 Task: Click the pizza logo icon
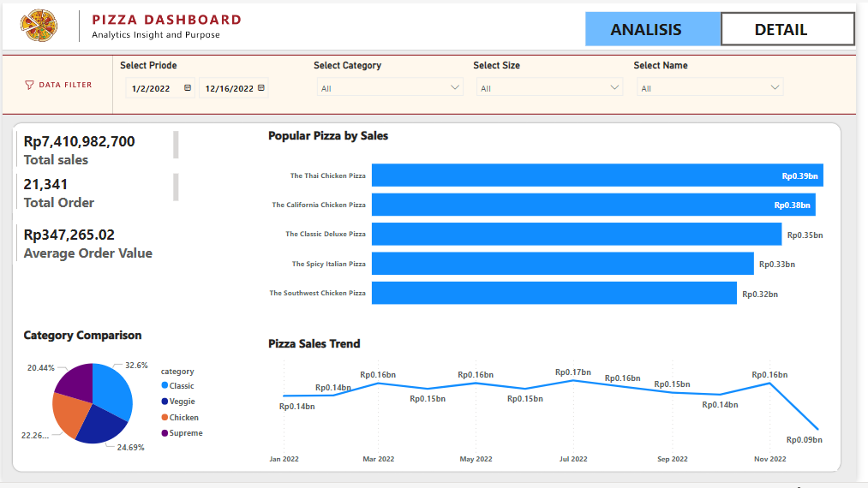pos(39,26)
